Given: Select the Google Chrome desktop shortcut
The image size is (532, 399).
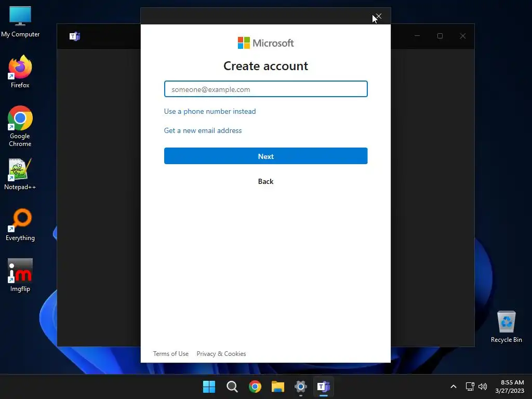Looking at the screenshot, I should [20, 126].
